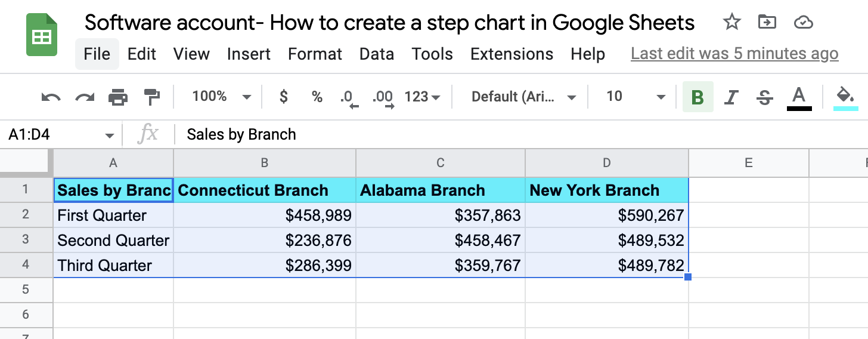Toggle italic formatting
Screen dimensions: 868x339
(731, 97)
